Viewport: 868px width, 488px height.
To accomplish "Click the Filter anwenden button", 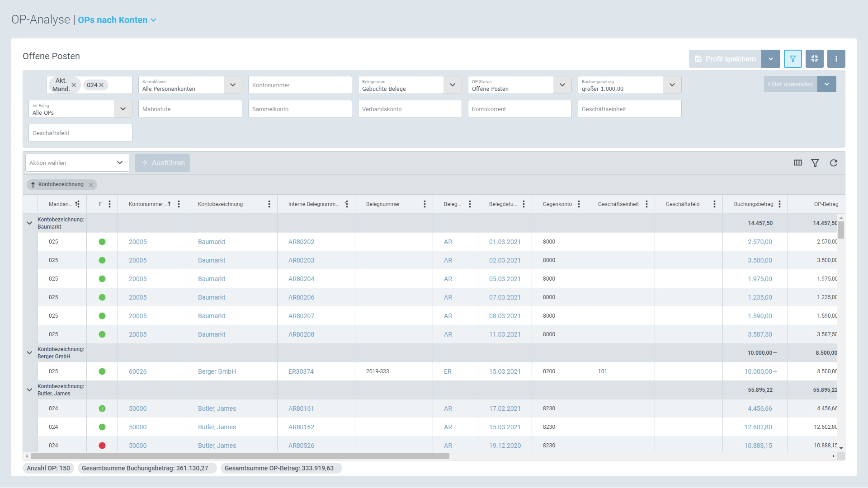I will 790,84.
